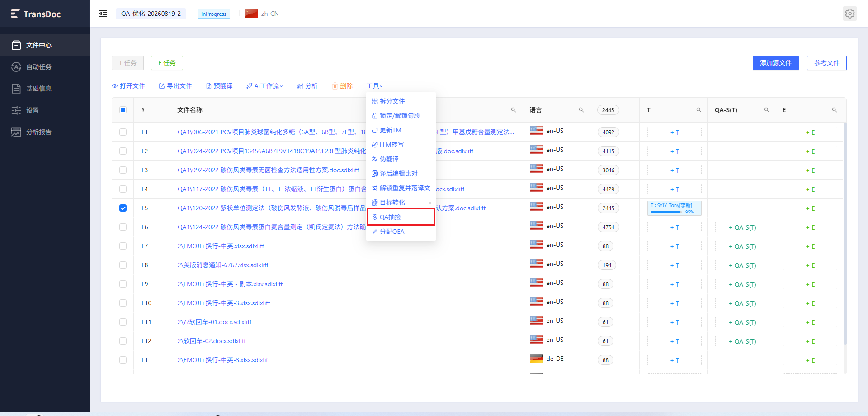Select QA抽检 from tools menu

click(401, 217)
